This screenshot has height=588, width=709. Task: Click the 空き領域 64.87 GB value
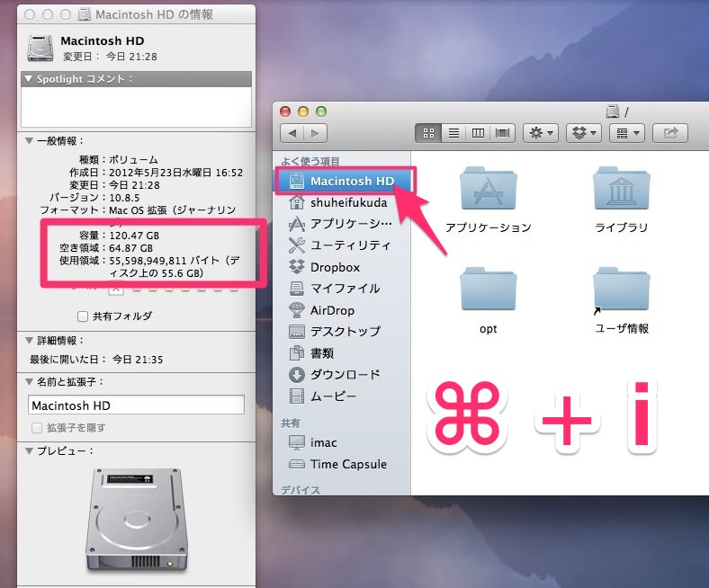tap(131, 248)
